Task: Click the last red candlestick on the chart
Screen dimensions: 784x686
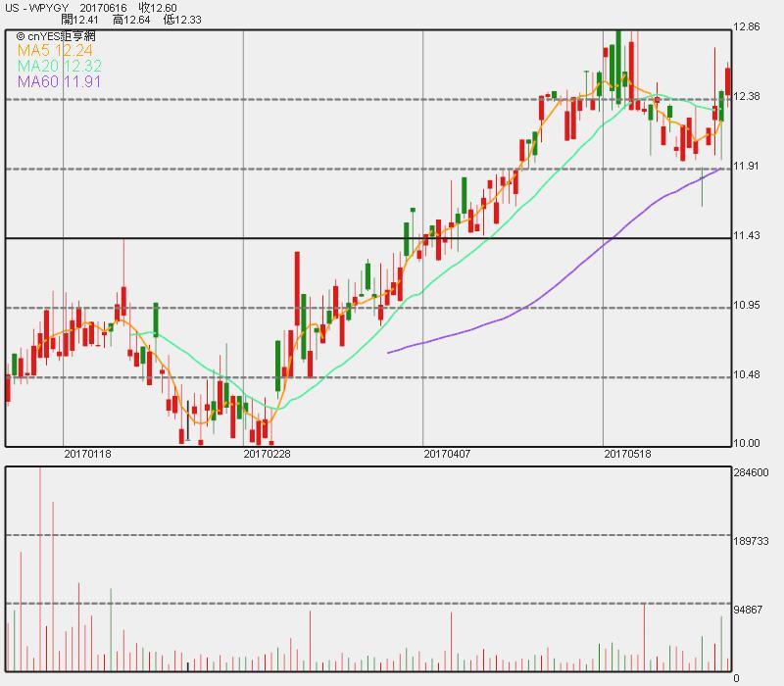Action: (x=728, y=82)
